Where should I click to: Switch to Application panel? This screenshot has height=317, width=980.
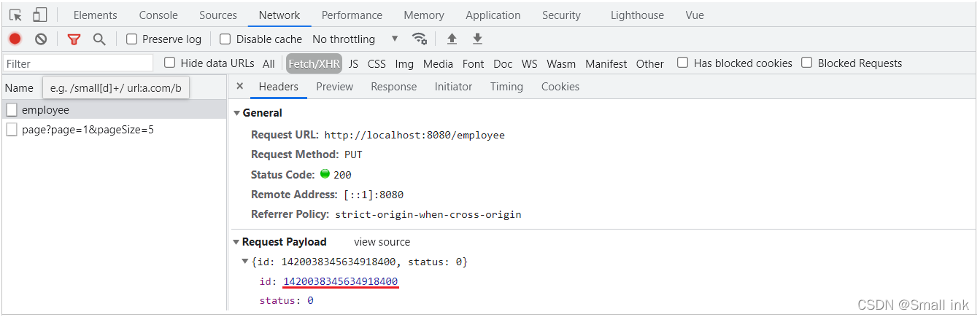[493, 15]
